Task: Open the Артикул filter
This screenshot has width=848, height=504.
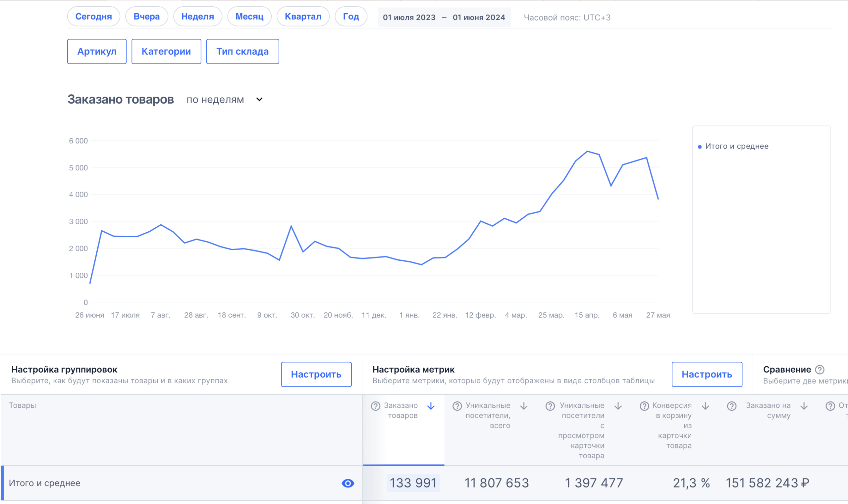Action: pyautogui.click(x=97, y=51)
